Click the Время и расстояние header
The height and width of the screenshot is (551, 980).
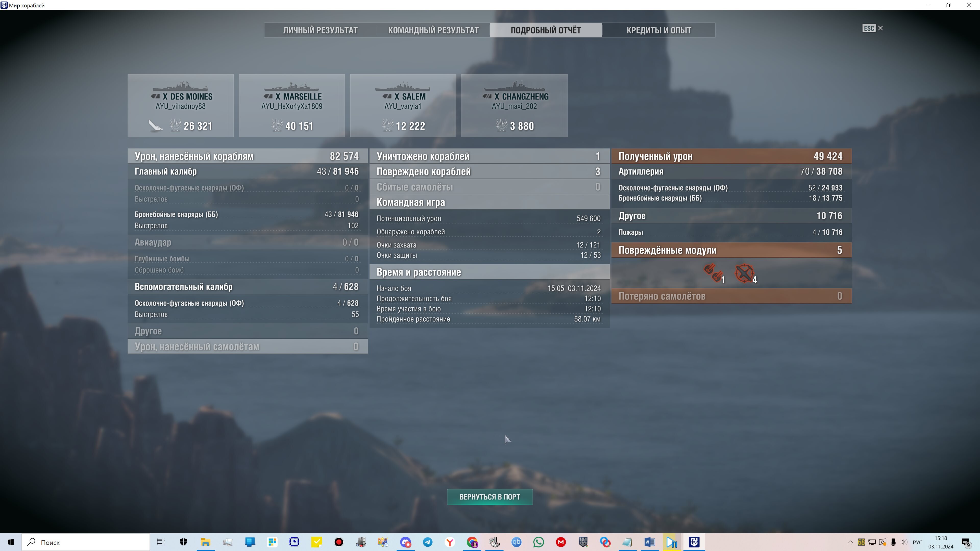[489, 272]
